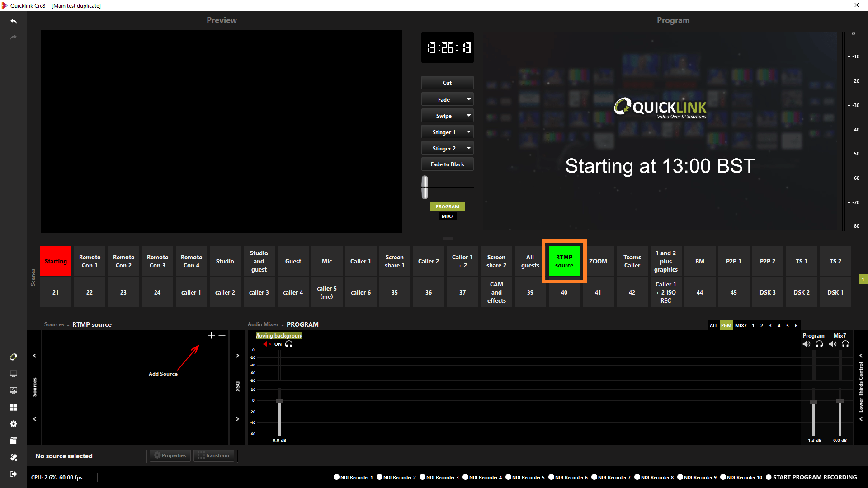Viewport: 868px width, 488px height.
Task: Monitor Moving background channel with headphones icon
Action: 289,344
